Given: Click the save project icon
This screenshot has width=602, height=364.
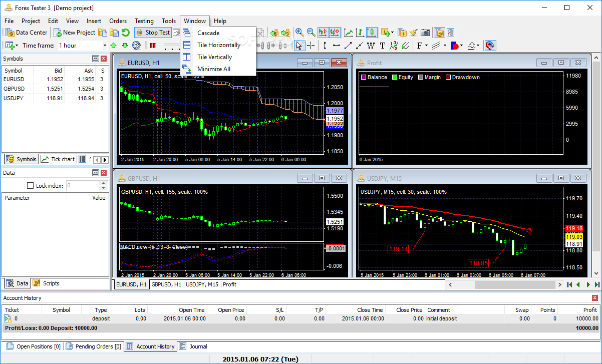Looking at the screenshot, I should coord(114,33).
